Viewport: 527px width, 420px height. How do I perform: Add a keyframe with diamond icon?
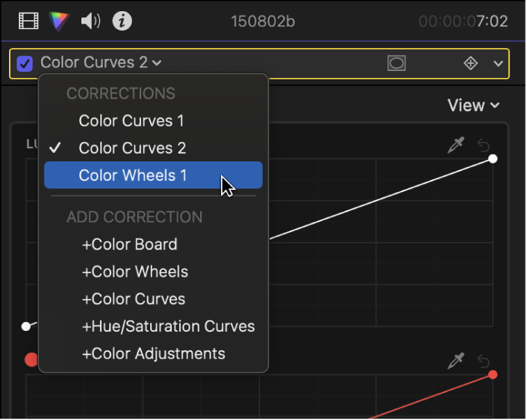pyautogui.click(x=471, y=63)
